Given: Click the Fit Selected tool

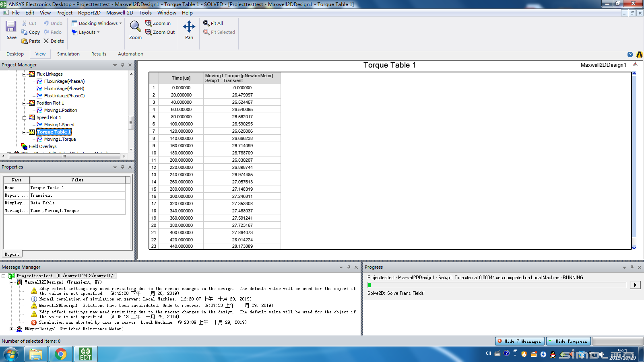Looking at the screenshot, I should pyautogui.click(x=219, y=32).
